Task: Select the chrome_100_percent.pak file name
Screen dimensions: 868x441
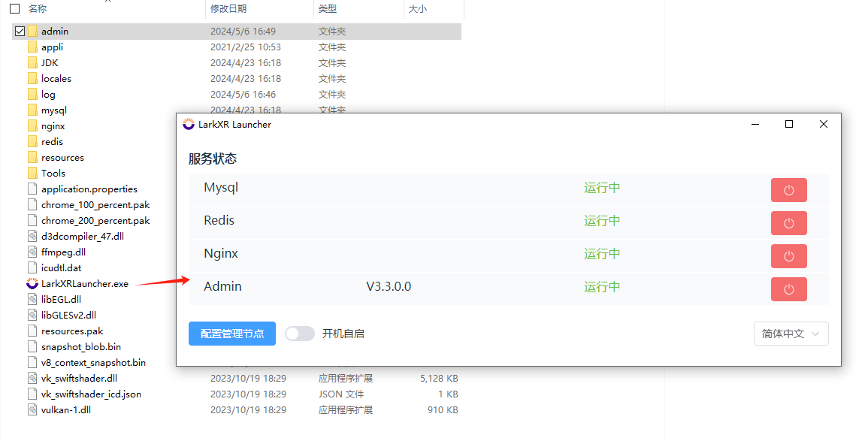Action: point(95,205)
